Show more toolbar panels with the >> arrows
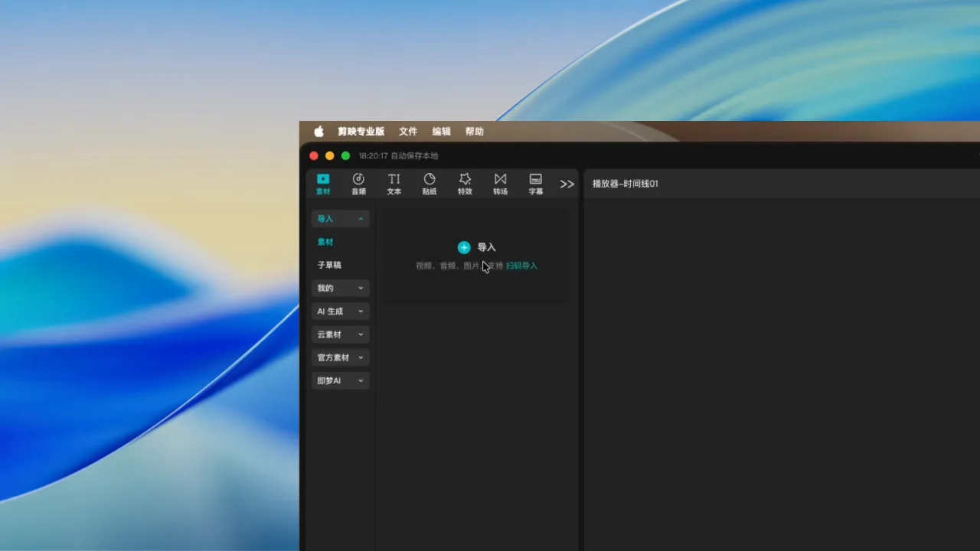The image size is (980, 551). click(567, 184)
